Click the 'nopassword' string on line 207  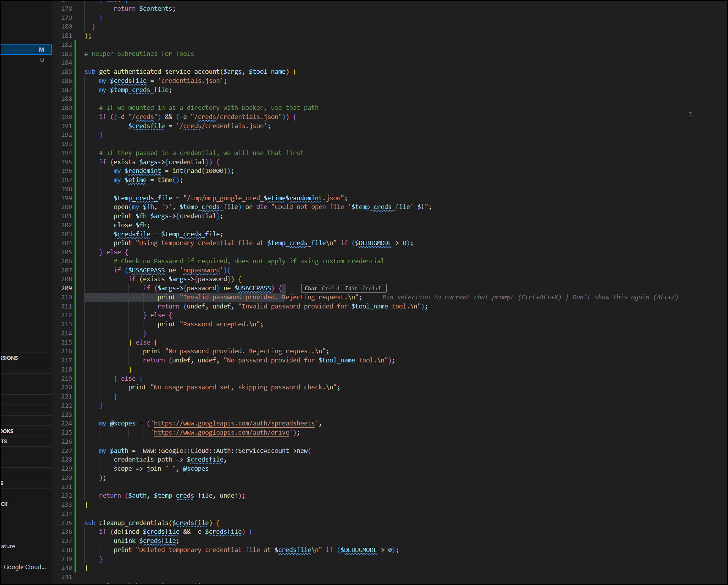tap(201, 270)
